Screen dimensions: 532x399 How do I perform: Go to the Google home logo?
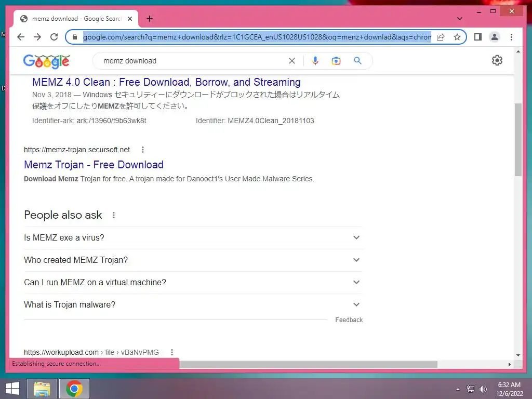tap(46, 61)
